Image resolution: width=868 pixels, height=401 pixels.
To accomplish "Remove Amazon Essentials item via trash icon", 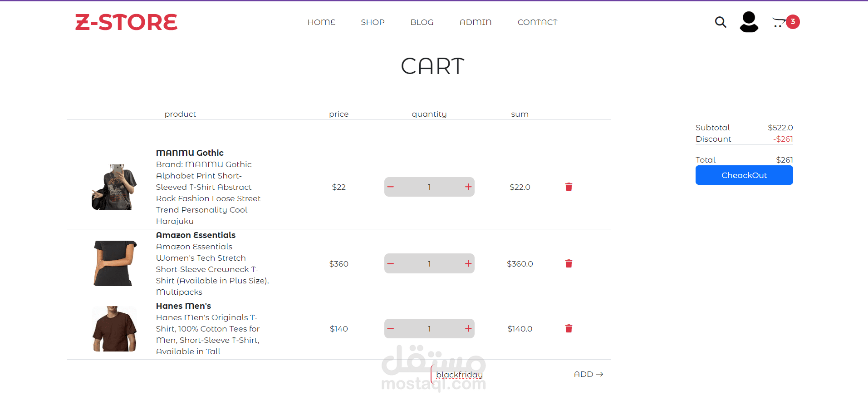I will 569,263.
